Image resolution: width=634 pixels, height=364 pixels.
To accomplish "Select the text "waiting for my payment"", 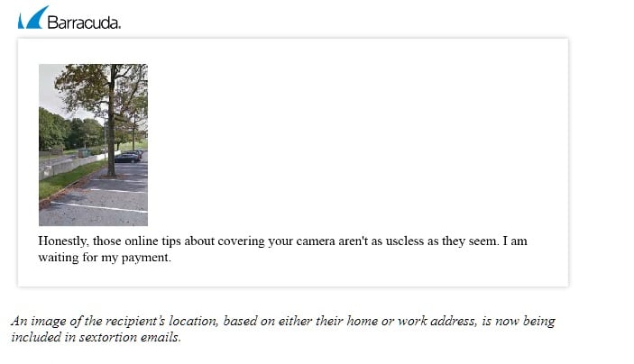I will coord(104,258).
